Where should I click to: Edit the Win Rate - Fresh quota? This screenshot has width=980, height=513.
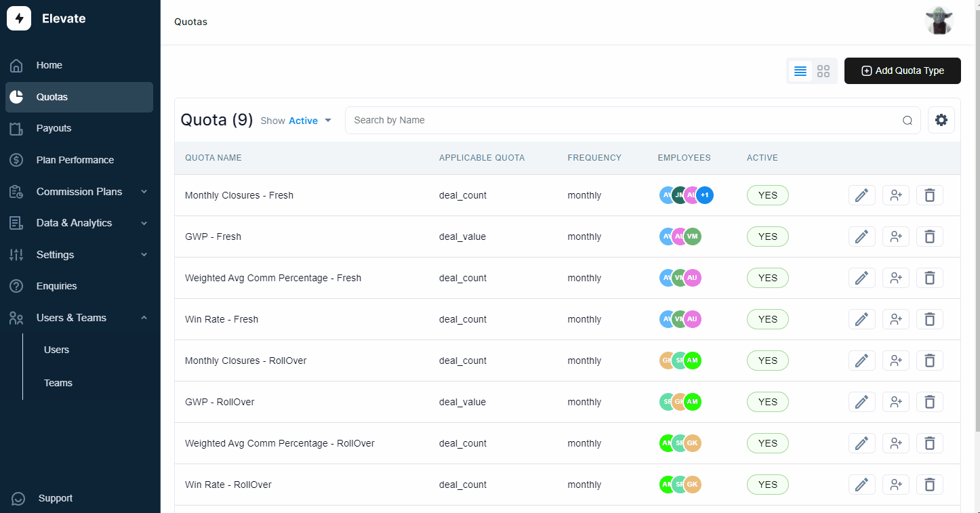point(862,319)
